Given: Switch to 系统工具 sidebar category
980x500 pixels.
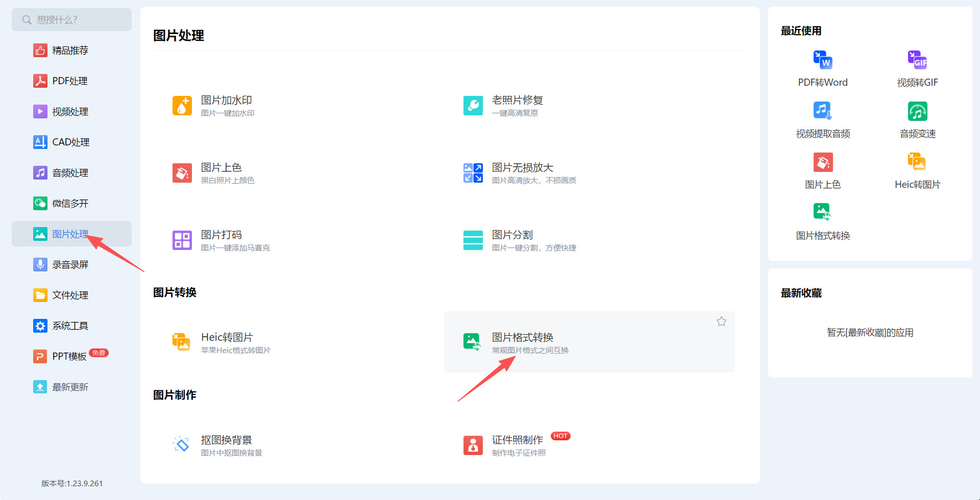Looking at the screenshot, I should coord(71,326).
